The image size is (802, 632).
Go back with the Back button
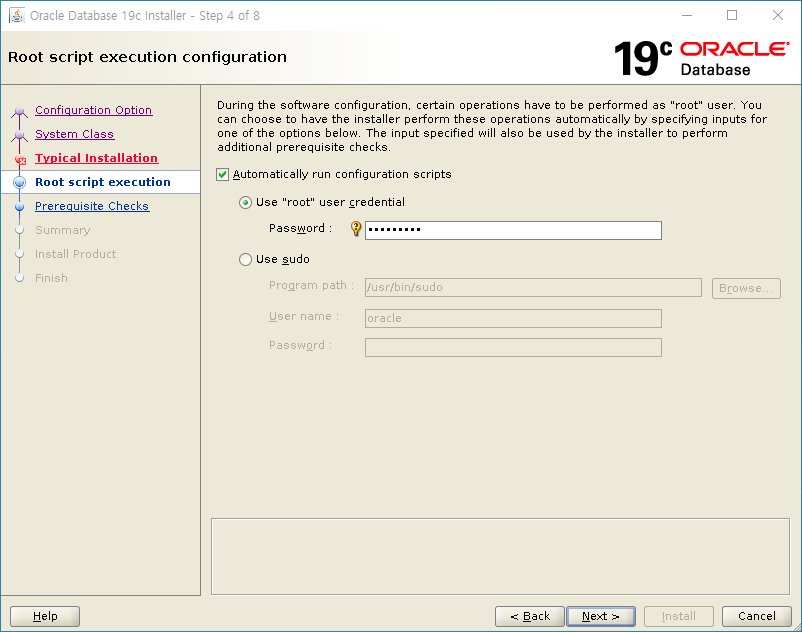tap(530, 616)
